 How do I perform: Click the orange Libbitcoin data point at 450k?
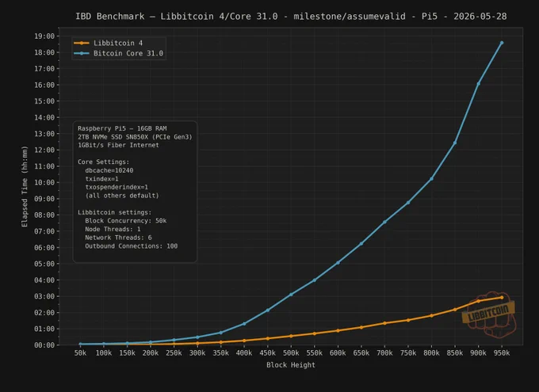tap(268, 338)
